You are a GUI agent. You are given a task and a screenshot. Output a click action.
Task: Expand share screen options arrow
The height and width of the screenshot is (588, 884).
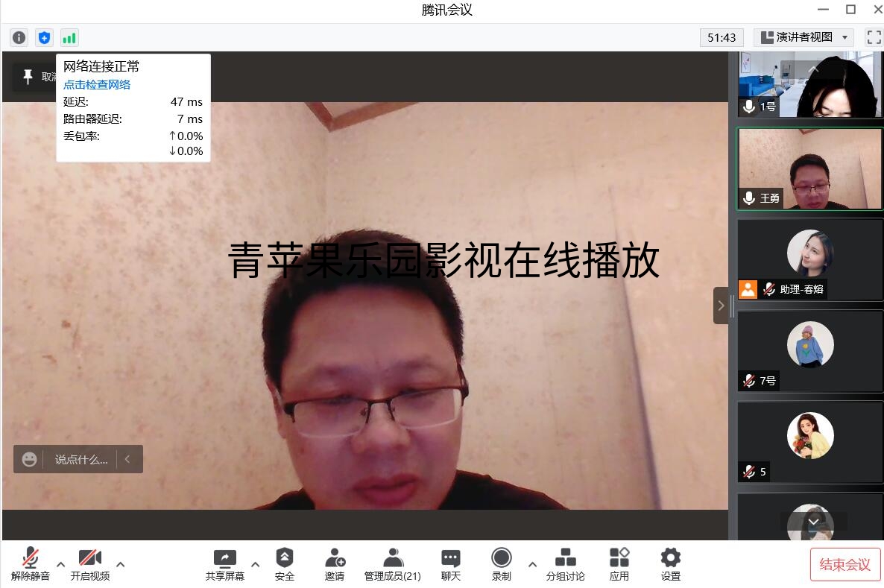click(x=256, y=563)
